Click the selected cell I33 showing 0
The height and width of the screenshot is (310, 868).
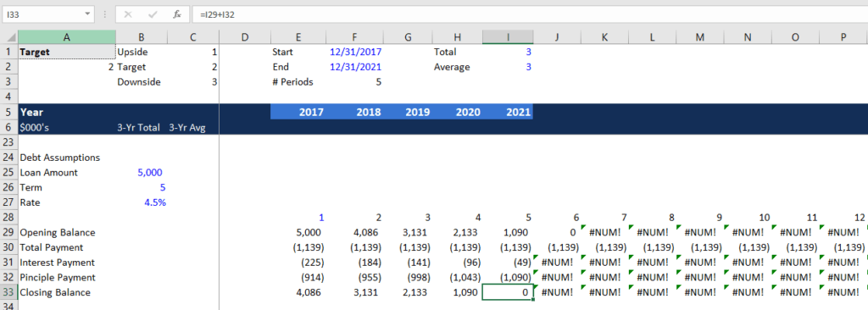tap(508, 292)
